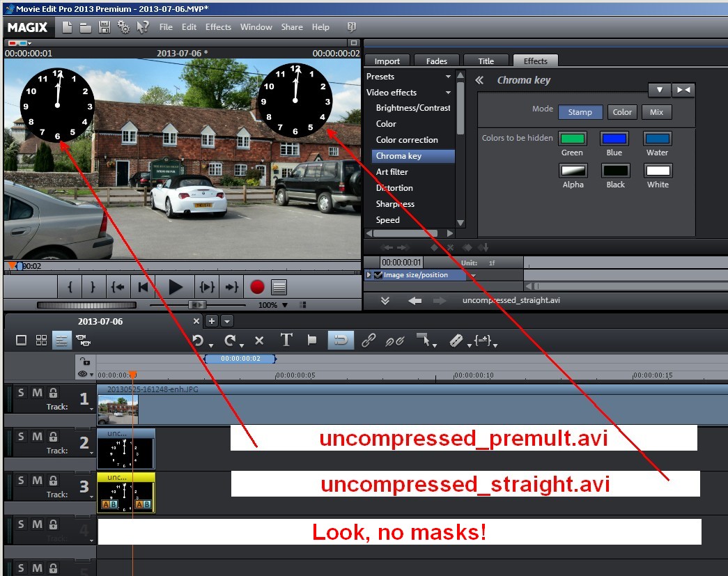Go to beginning of movie

point(143,288)
